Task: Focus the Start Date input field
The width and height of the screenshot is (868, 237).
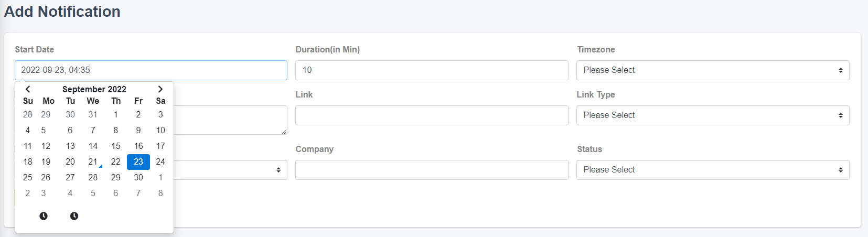Action: pos(151,70)
